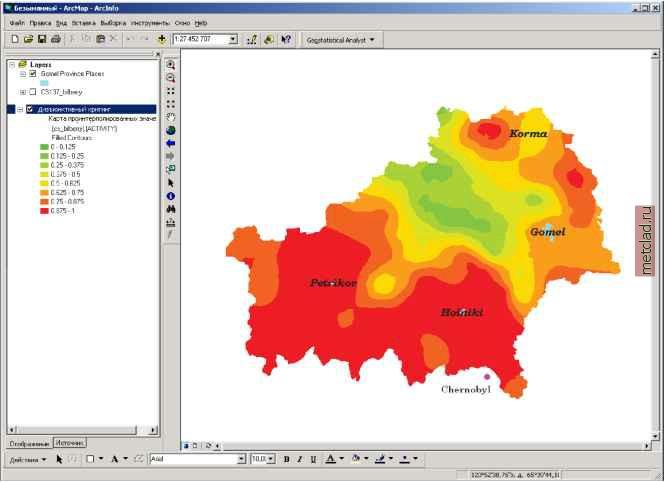664x482 pixels.
Task: Open the Find binoculars tool
Action: click(x=170, y=209)
